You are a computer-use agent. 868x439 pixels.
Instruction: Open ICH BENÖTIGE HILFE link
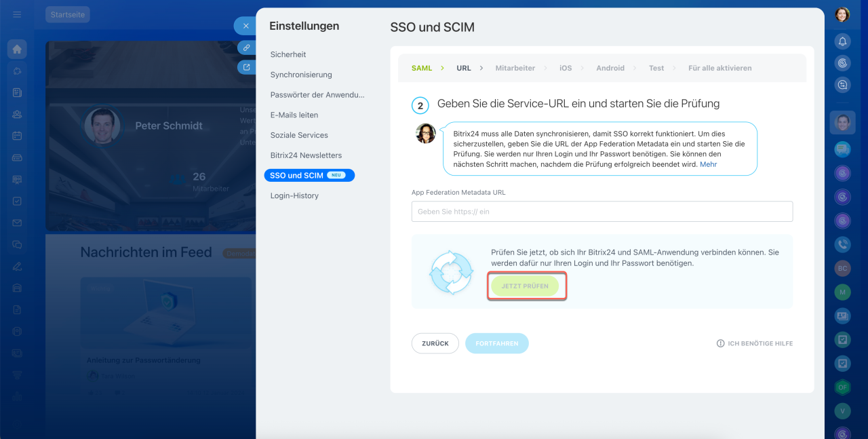(x=755, y=343)
